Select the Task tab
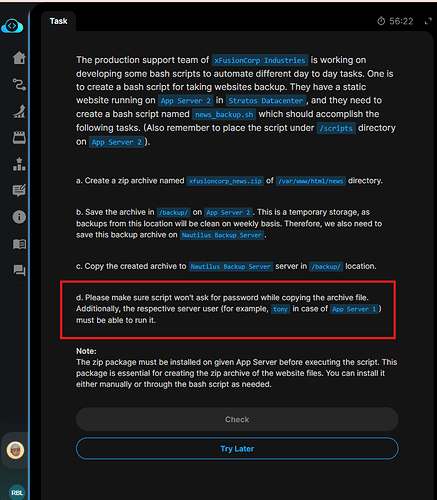Image resolution: width=437 pixels, height=500 pixels. click(x=58, y=21)
